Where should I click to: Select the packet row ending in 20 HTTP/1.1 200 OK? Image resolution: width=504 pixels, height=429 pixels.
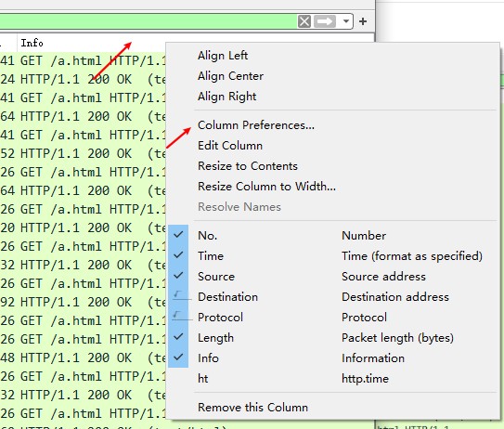click(83, 227)
